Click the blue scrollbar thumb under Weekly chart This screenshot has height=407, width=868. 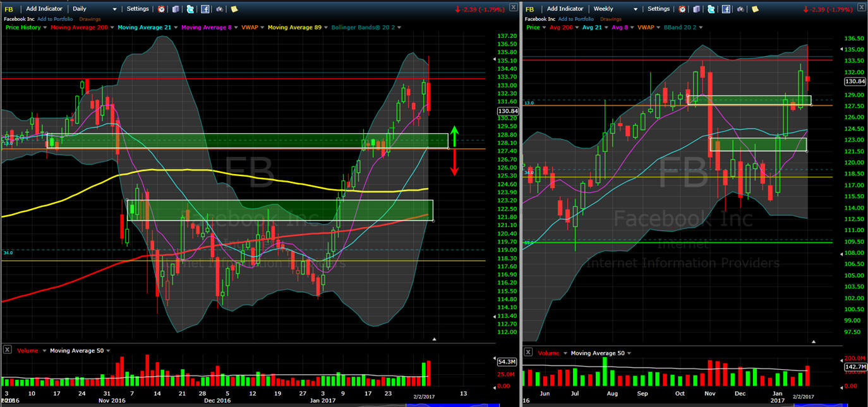click(x=820, y=406)
